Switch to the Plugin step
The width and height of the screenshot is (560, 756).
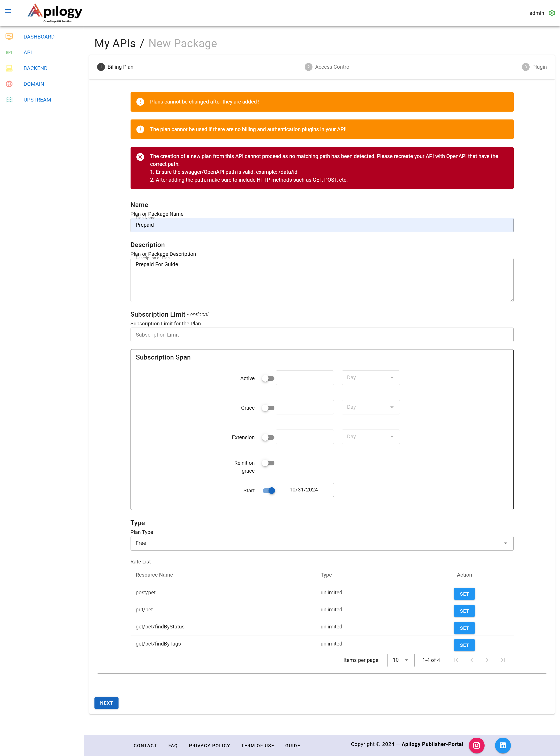point(534,67)
